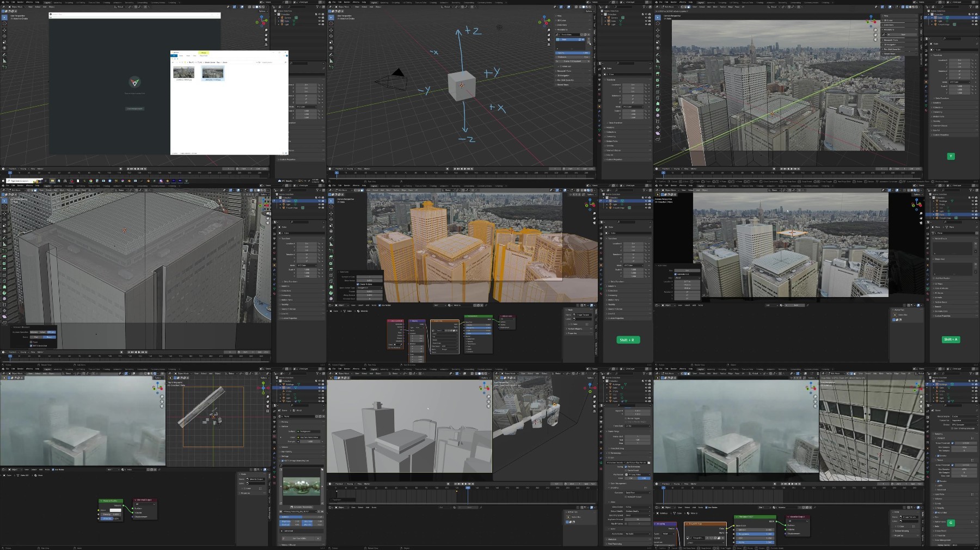Select the Add Cube tool in file-explorer screenshot
Viewport: 980px width, 550px height.
point(4,67)
